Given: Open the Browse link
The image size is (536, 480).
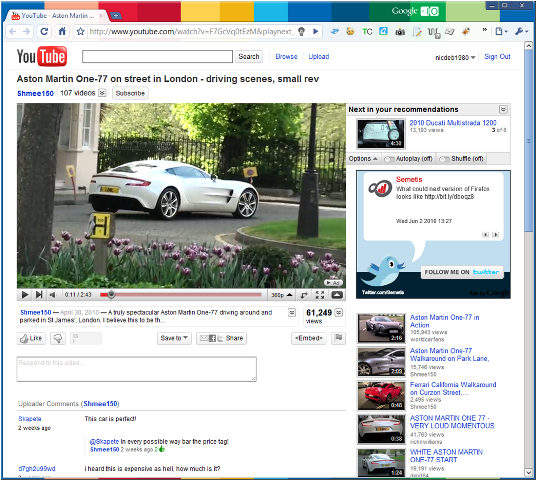Looking at the screenshot, I should [286, 57].
